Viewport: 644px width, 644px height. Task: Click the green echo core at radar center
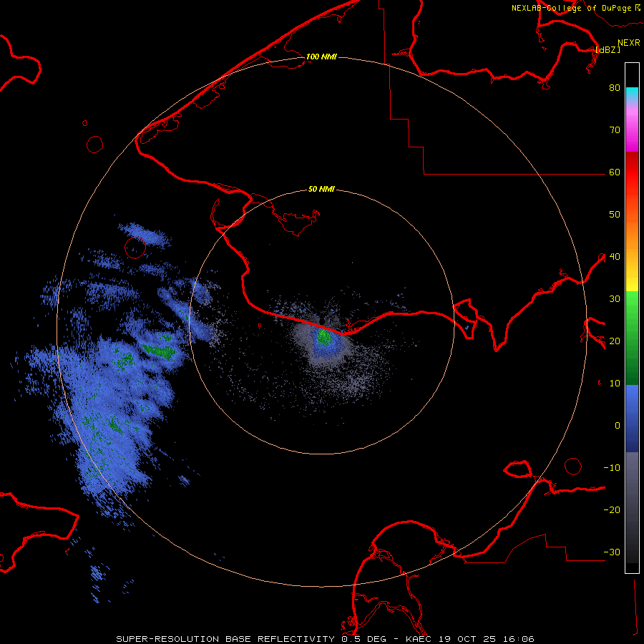point(325,338)
